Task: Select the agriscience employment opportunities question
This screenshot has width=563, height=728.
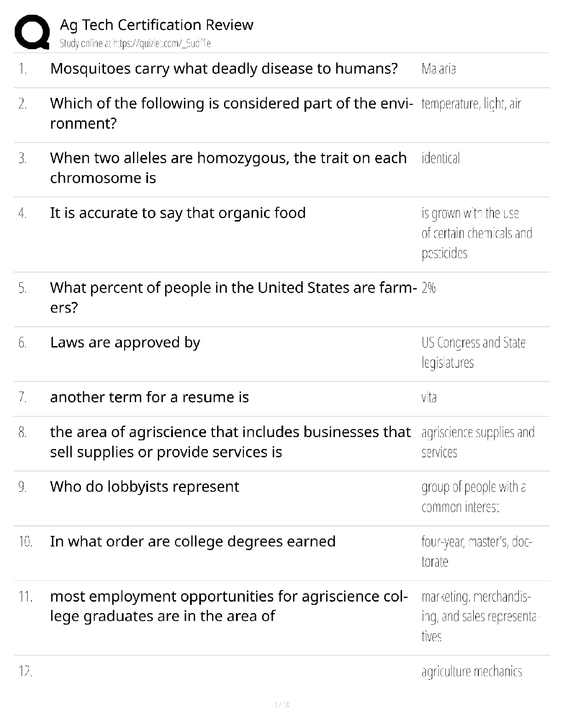Action: (x=229, y=606)
